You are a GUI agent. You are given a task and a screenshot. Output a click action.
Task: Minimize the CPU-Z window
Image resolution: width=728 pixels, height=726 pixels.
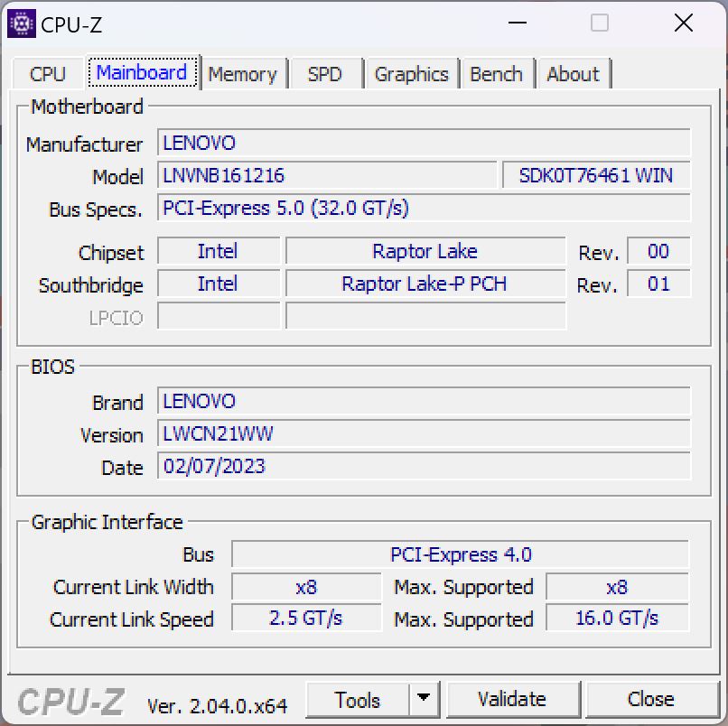pos(518,23)
